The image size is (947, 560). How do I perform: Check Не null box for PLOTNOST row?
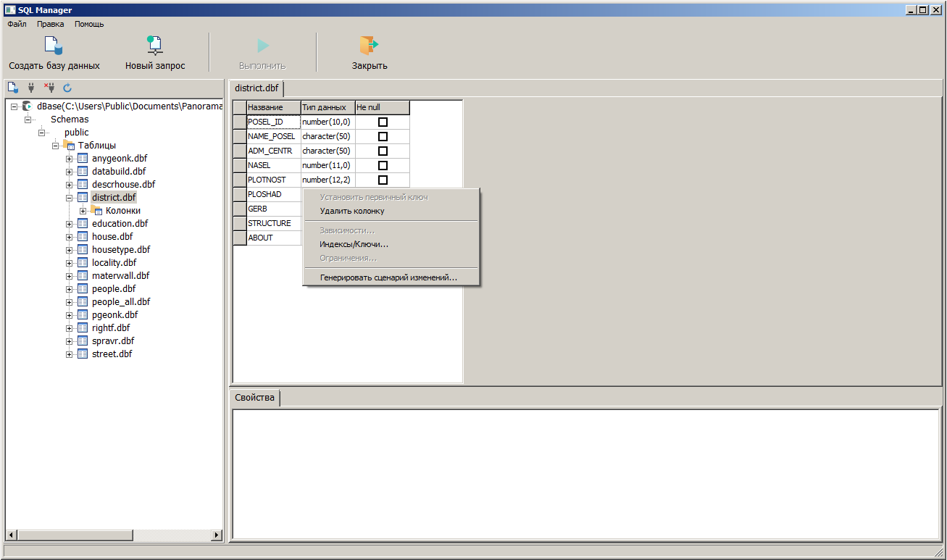383,180
